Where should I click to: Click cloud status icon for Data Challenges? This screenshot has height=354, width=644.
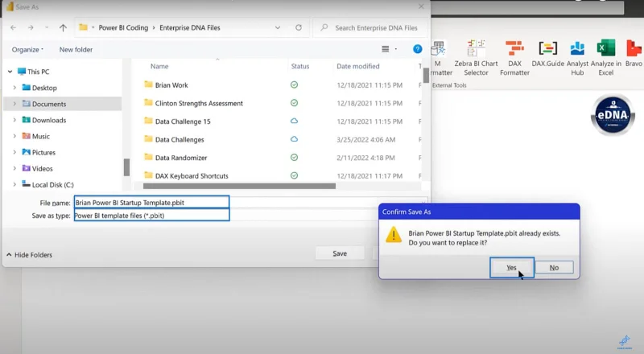pos(294,139)
